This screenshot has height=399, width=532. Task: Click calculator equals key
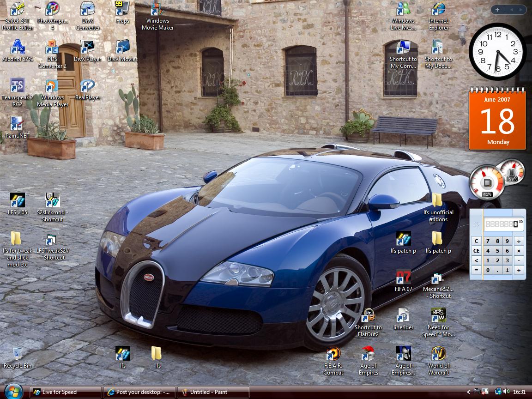click(x=477, y=270)
